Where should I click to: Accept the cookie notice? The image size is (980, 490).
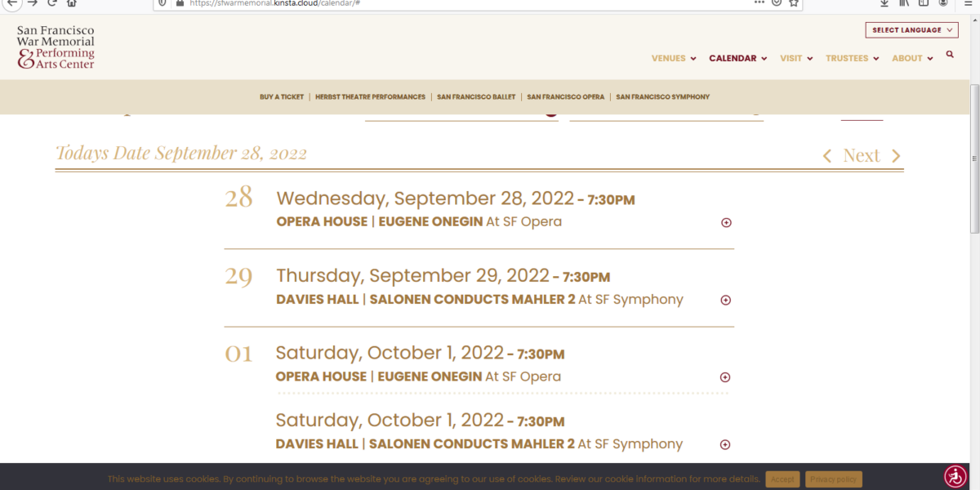[x=782, y=479]
